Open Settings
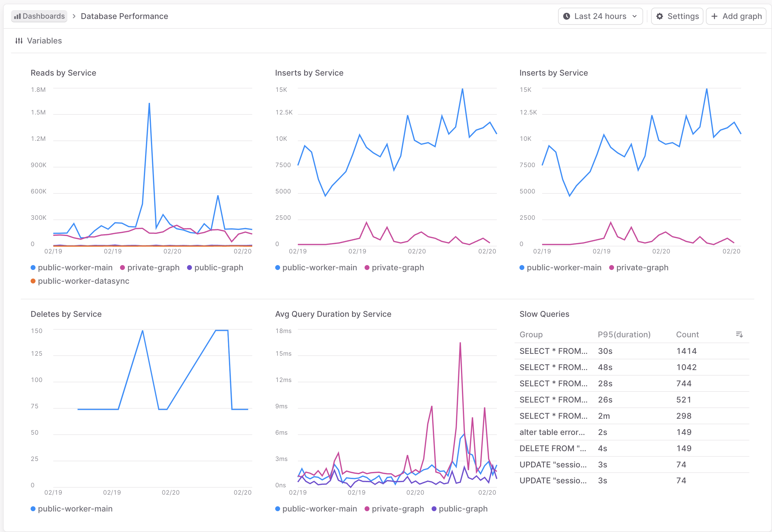Image resolution: width=772 pixels, height=532 pixels. [677, 16]
